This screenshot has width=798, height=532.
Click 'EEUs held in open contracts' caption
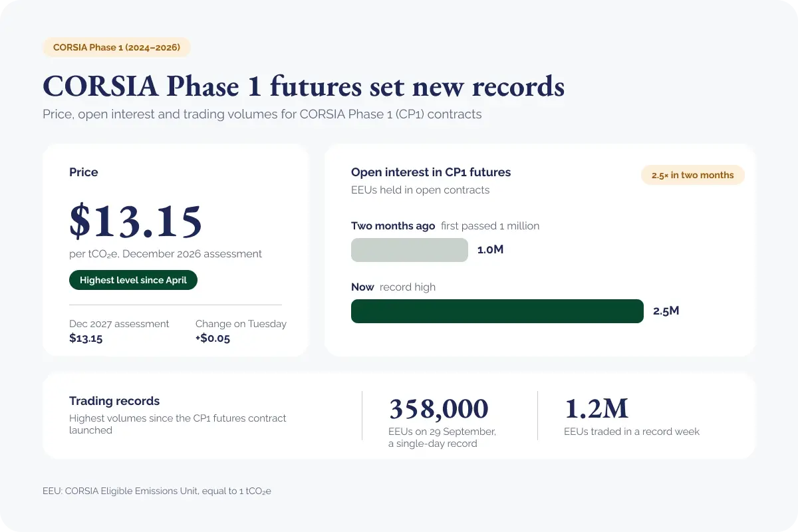[x=420, y=190]
